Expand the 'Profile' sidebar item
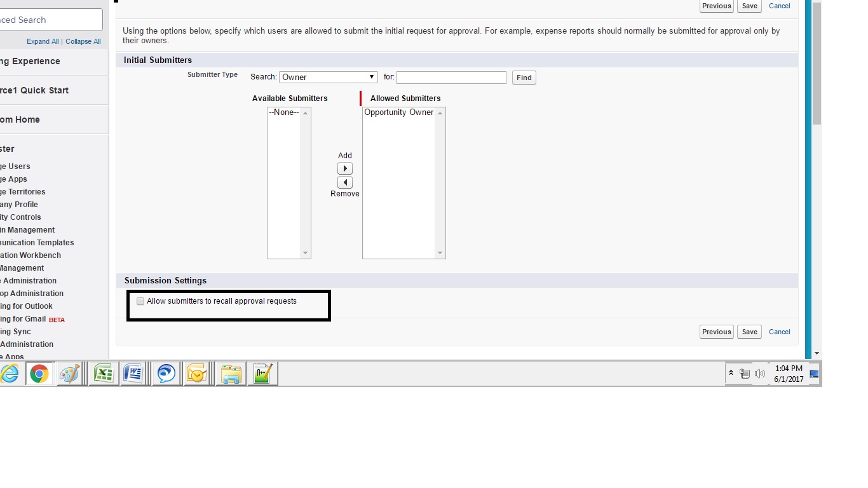The height and width of the screenshot is (488, 868). point(19,205)
